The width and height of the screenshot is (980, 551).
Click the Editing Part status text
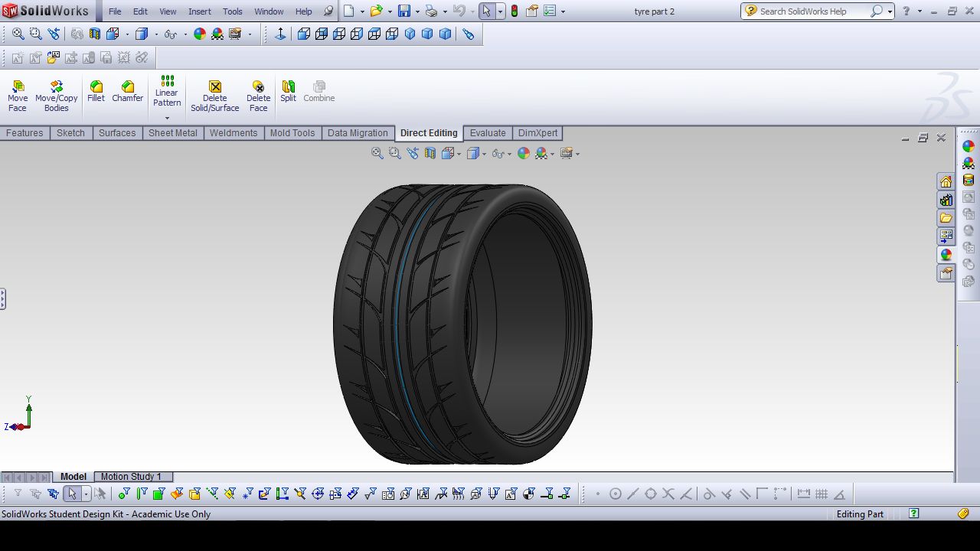(x=860, y=514)
